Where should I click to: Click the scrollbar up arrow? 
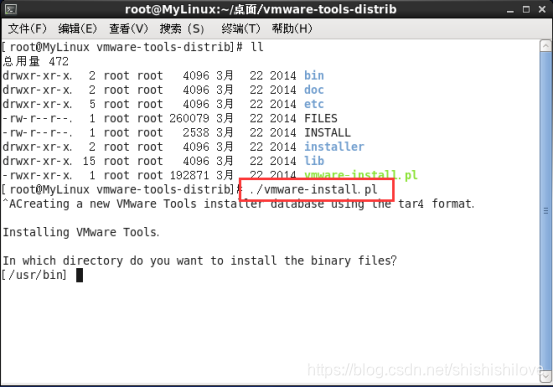pyautogui.click(x=546, y=46)
